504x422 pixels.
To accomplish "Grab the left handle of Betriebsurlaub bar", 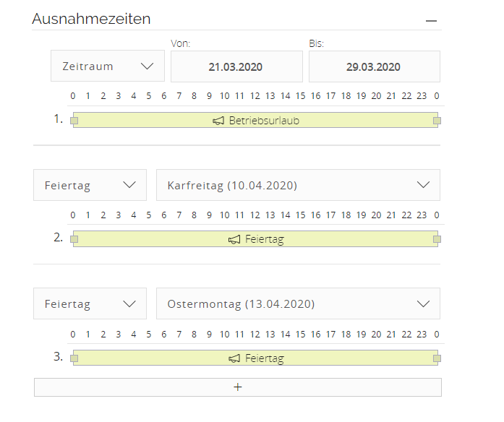I will tap(74, 121).
